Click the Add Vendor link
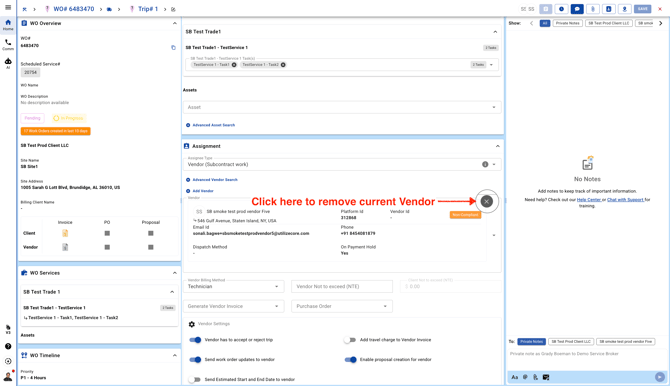The width and height of the screenshot is (670, 386). (200, 191)
